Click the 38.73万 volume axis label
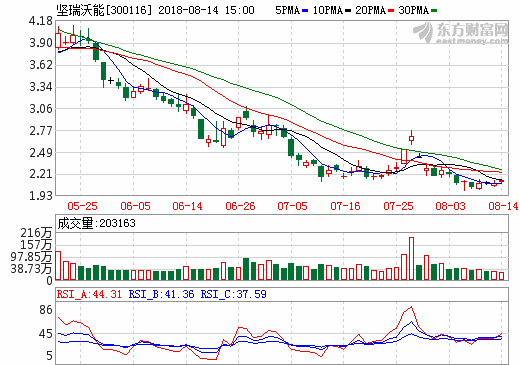The image size is (520, 365). [32, 268]
